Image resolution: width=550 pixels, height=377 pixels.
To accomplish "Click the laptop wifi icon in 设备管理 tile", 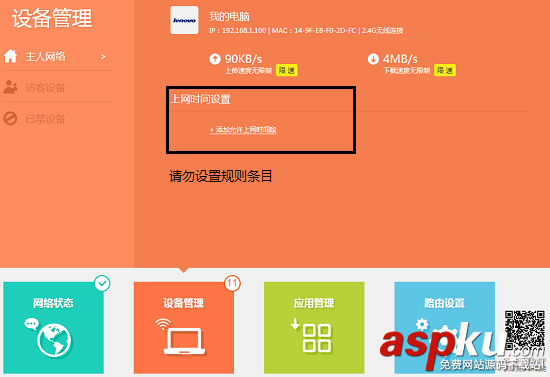I will pyautogui.click(x=181, y=336).
